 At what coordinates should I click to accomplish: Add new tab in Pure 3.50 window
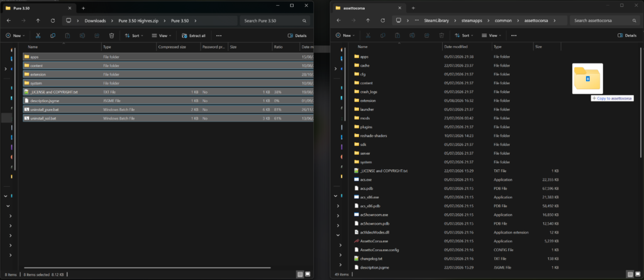(x=84, y=8)
